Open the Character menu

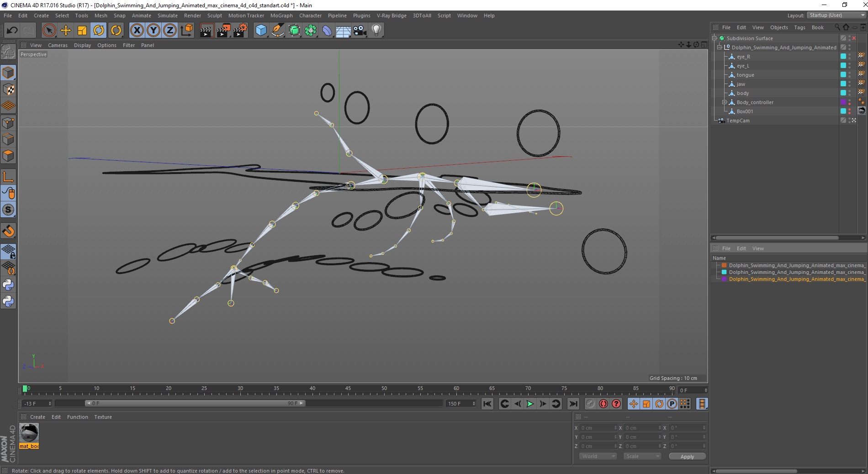click(x=310, y=16)
